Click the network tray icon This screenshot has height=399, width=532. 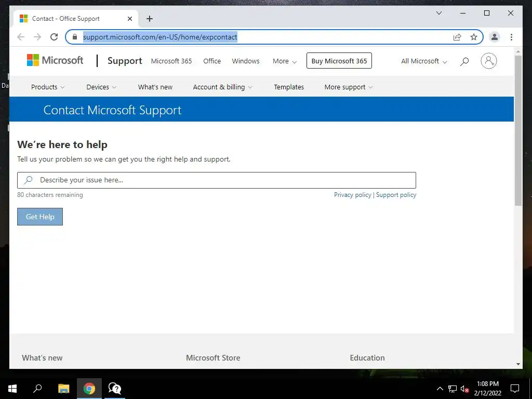click(x=452, y=389)
